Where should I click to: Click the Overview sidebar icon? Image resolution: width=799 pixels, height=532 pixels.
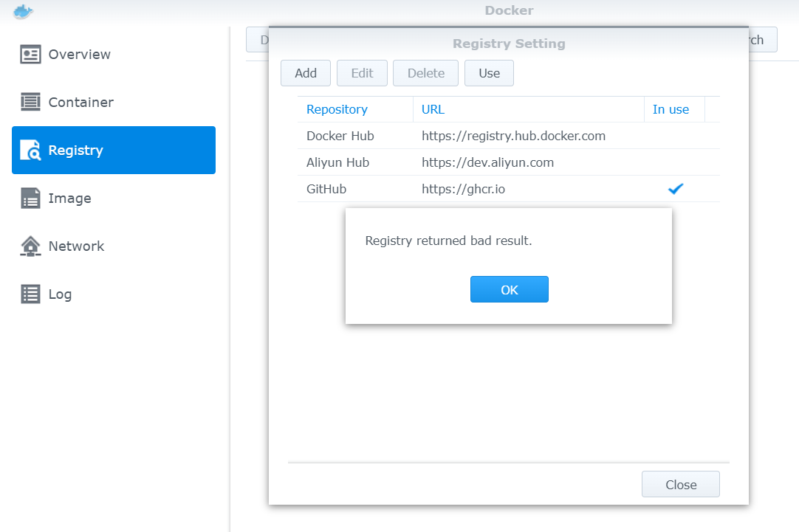click(x=30, y=55)
